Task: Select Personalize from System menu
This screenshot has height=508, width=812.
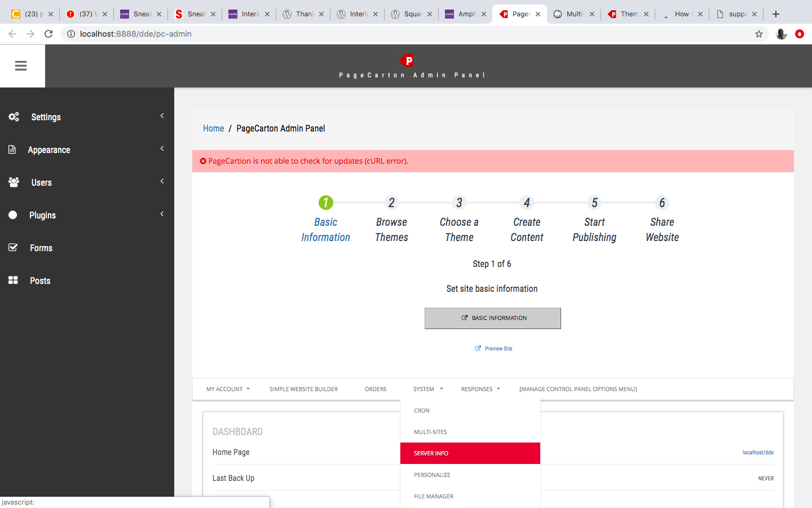Action: click(x=470, y=475)
